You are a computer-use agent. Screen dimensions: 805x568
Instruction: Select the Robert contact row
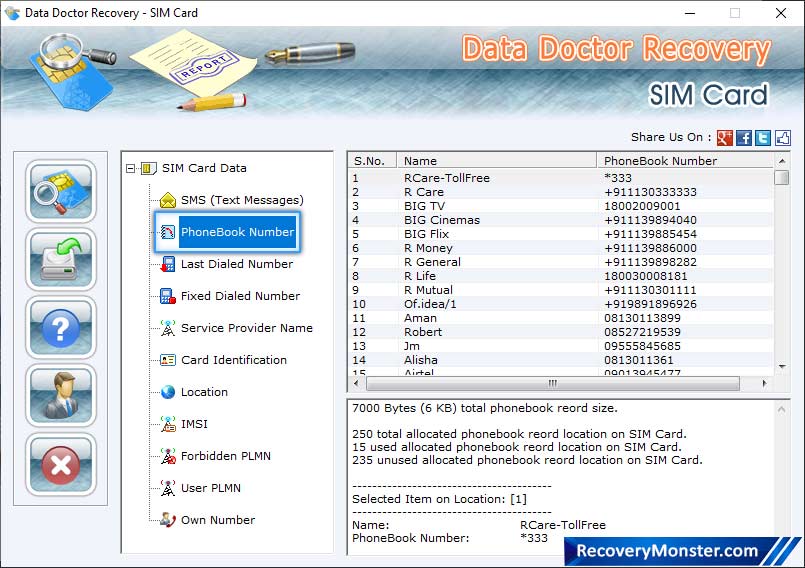561,332
